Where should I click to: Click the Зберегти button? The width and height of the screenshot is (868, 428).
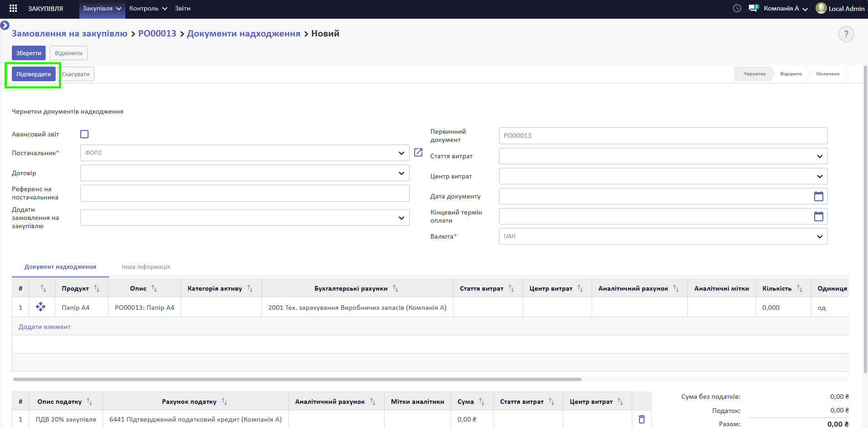click(x=29, y=53)
